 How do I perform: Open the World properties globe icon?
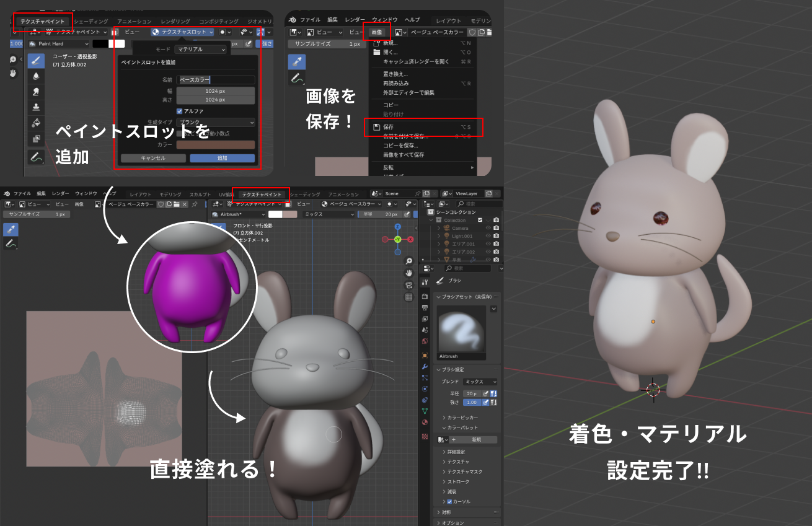click(425, 341)
